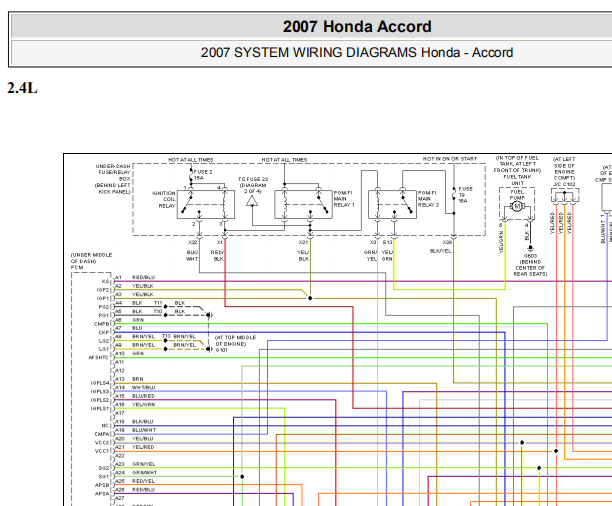The width and height of the screenshot is (612, 506).
Task: Click the PCM pin A14 WHT/BLU row
Action: pos(135,388)
